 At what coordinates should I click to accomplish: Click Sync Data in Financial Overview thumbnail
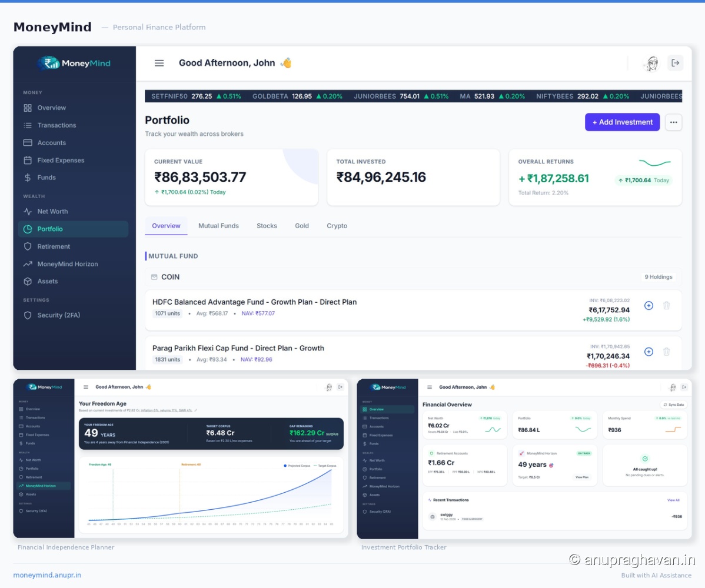(674, 405)
